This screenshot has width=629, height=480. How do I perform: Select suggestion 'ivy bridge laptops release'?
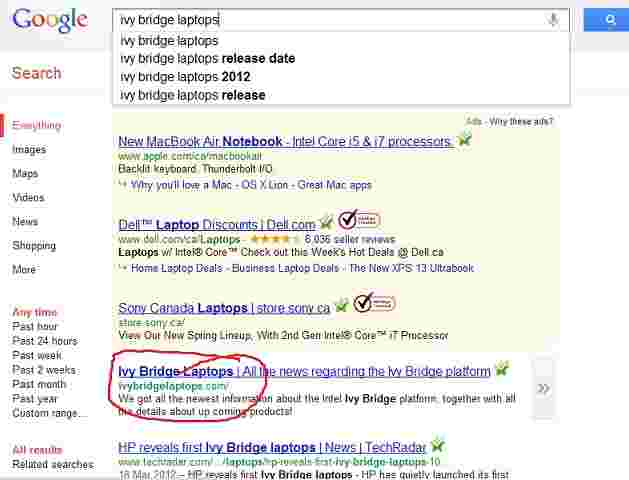[340, 95]
